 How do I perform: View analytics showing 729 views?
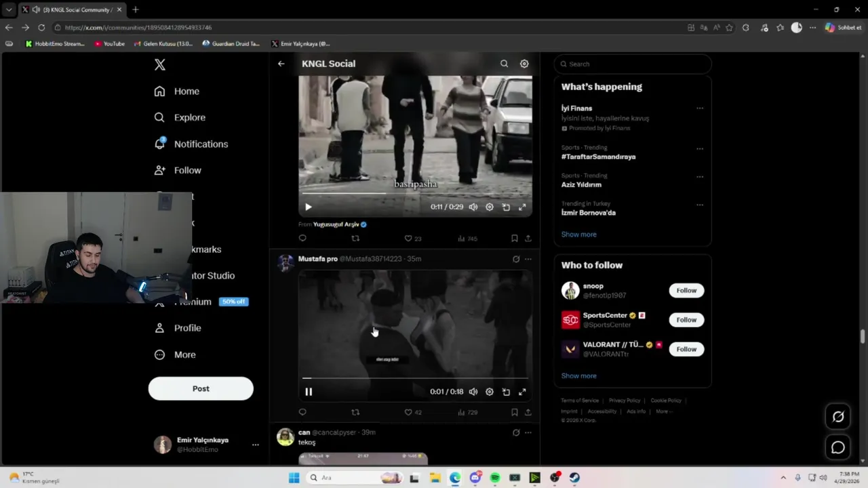467,412
